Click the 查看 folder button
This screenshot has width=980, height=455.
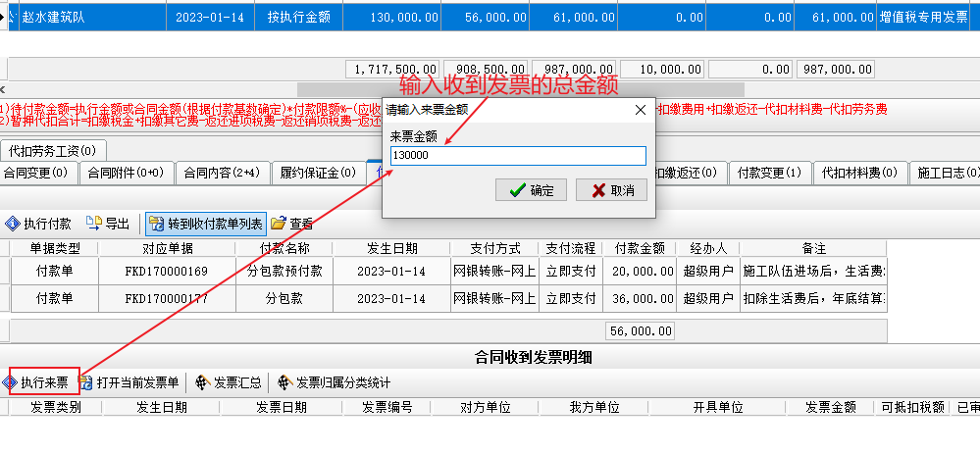pyautogui.click(x=292, y=224)
